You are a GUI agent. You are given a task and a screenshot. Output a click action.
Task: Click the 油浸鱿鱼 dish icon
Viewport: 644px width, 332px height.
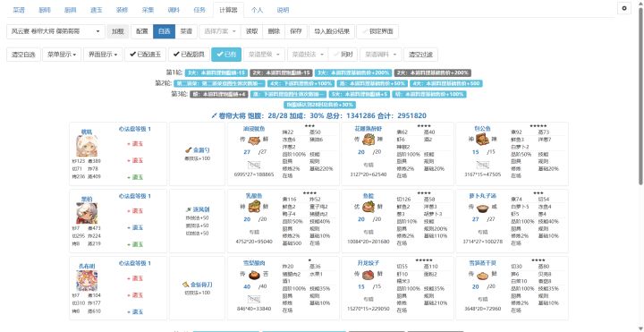pos(254,140)
